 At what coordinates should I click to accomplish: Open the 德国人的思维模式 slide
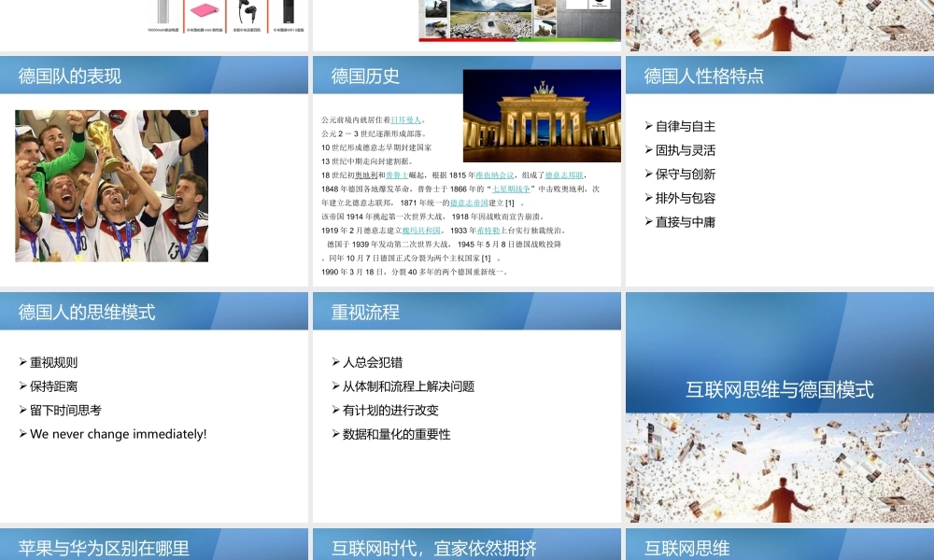154,407
